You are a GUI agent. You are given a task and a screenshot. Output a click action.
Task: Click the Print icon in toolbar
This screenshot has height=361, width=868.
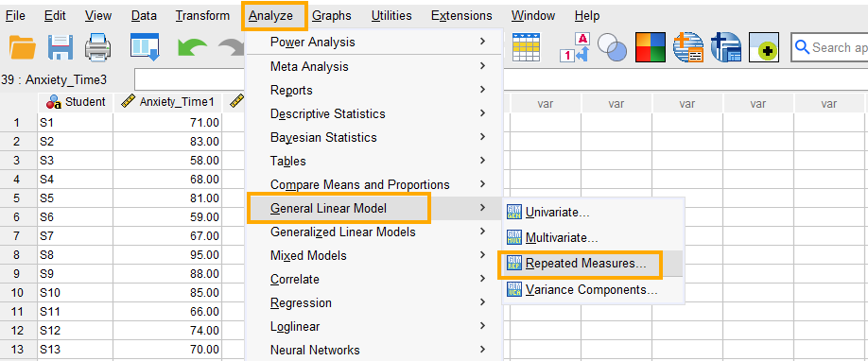point(98,47)
